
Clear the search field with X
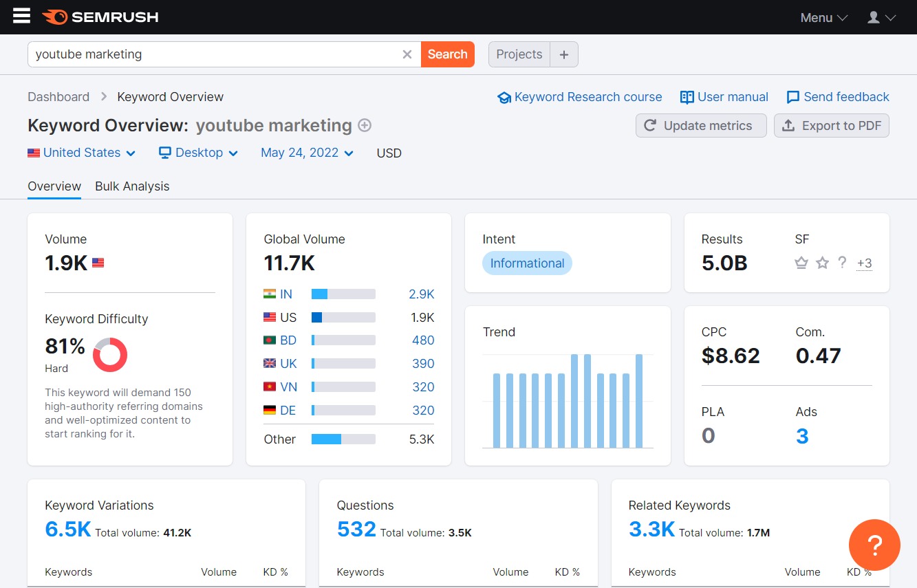coord(407,54)
